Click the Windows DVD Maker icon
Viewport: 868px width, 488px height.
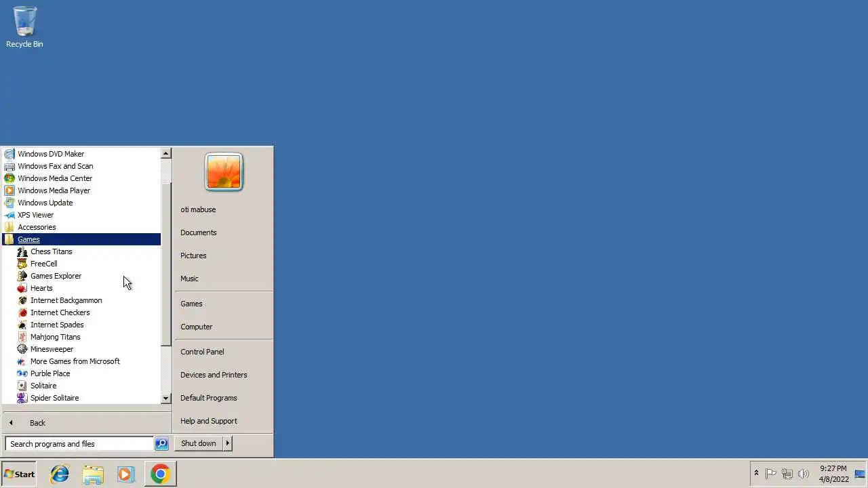[9, 154]
